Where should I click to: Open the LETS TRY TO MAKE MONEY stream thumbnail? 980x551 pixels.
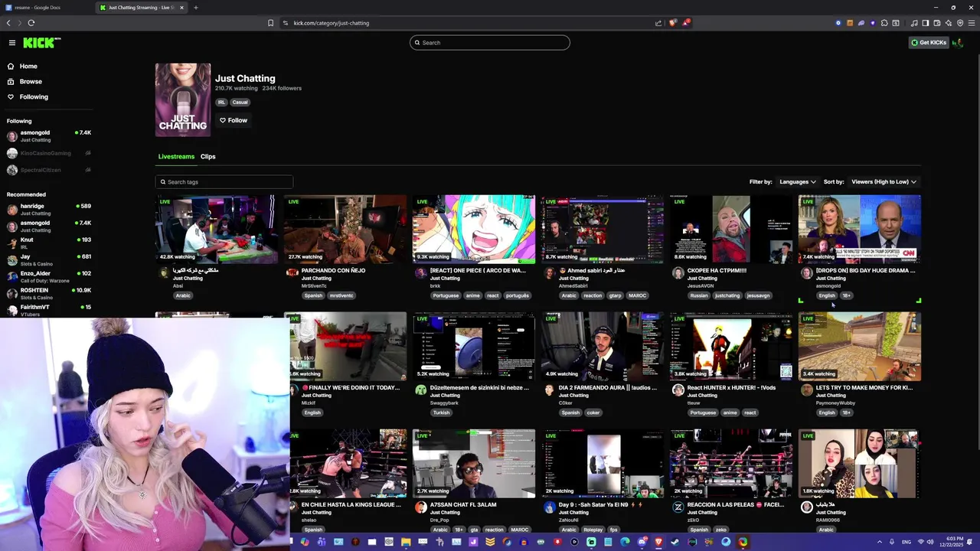(860, 346)
